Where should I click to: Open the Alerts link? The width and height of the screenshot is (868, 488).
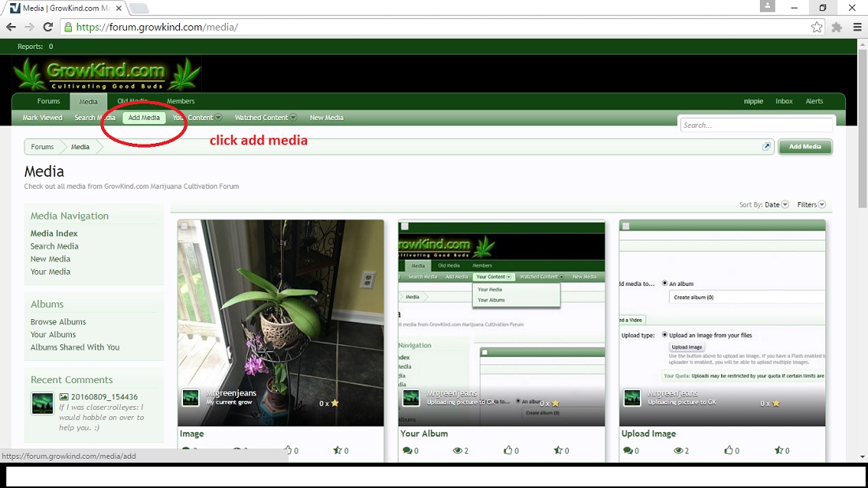814,101
